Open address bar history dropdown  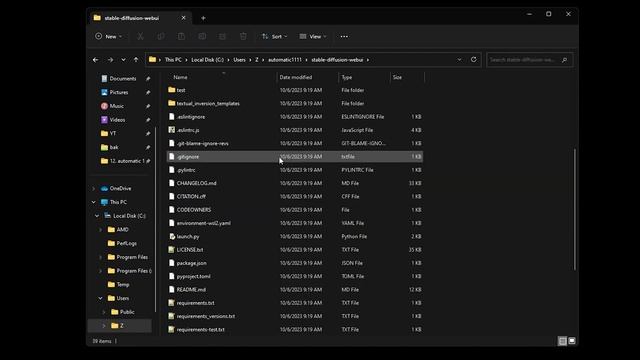tap(460, 60)
